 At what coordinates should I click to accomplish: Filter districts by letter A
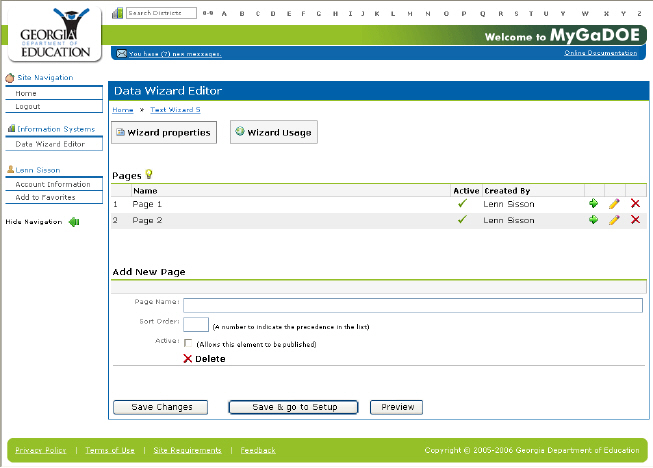pyautogui.click(x=224, y=13)
